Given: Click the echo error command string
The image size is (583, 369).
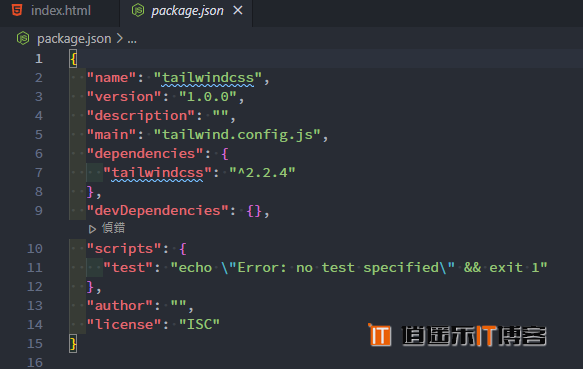Looking at the screenshot, I should pos(359,267).
